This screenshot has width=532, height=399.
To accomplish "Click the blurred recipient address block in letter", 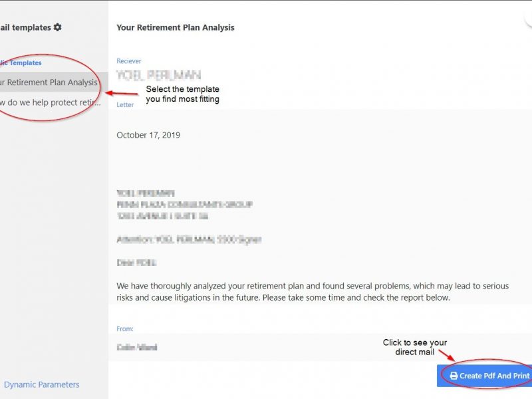I will point(184,205).
